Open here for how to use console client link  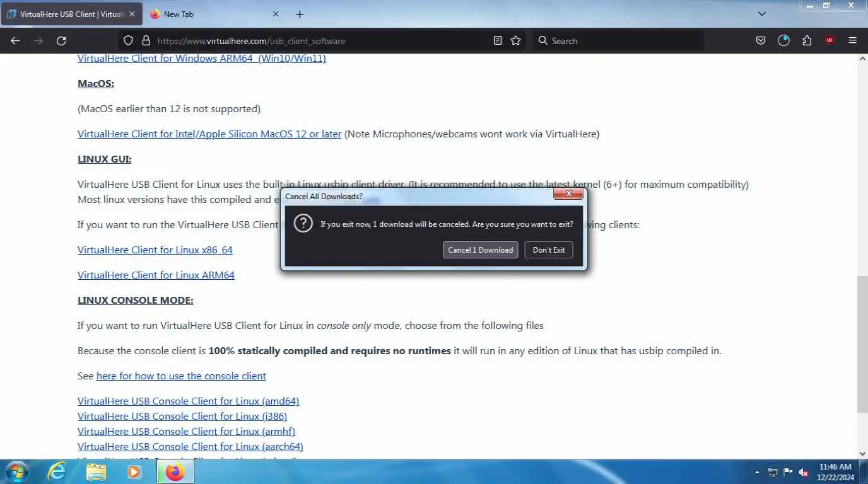[181, 376]
